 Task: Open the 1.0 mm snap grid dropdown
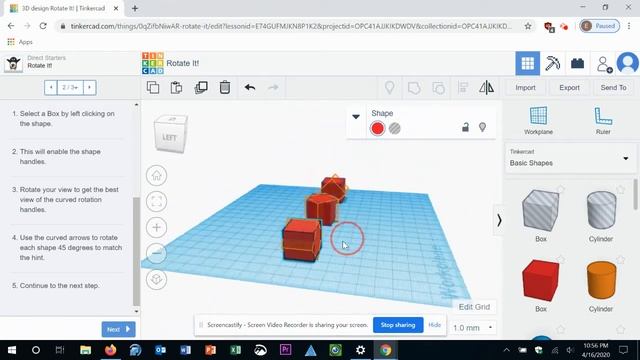pyautogui.click(x=473, y=328)
